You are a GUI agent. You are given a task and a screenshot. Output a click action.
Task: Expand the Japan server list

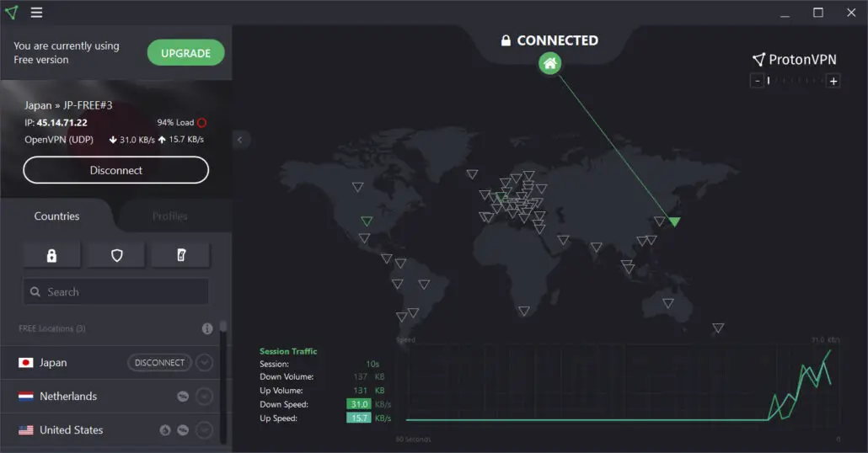coord(204,362)
